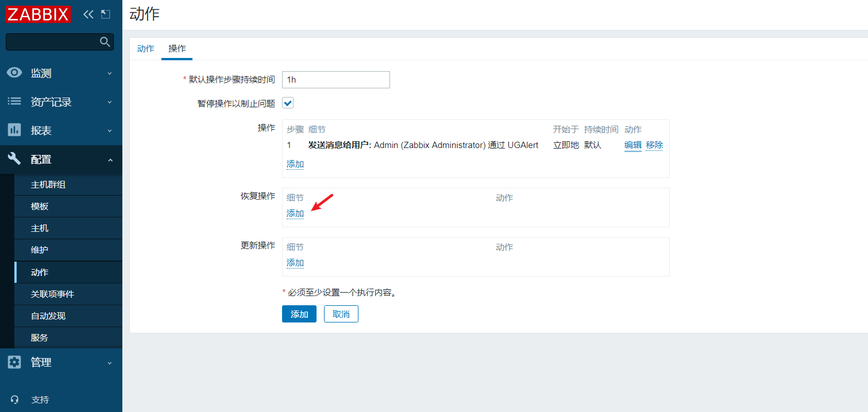Click the ZABBIX logo
The width and height of the screenshot is (868, 412).
coord(38,14)
